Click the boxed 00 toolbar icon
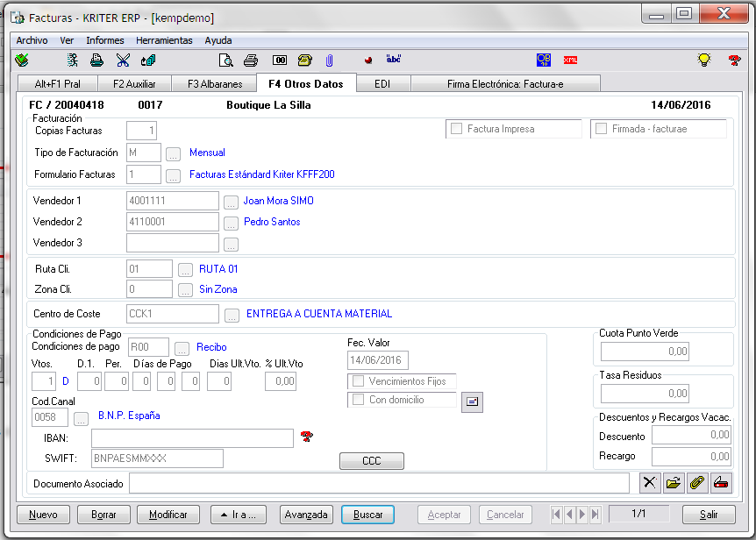The width and height of the screenshot is (756, 540). click(280, 60)
